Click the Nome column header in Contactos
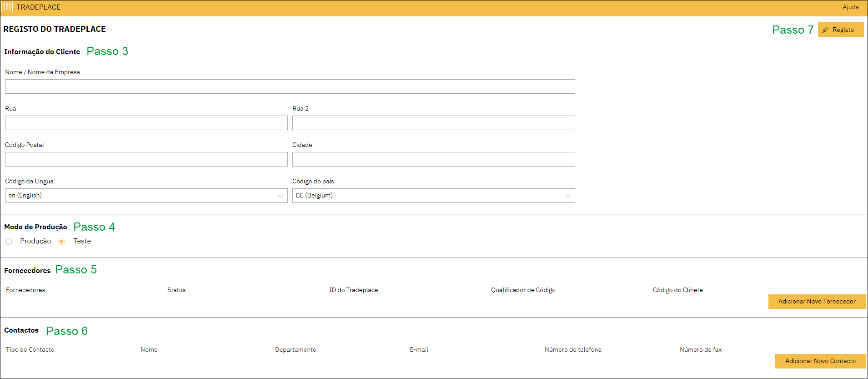Screen dimensions: 868x379 (x=149, y=349)
